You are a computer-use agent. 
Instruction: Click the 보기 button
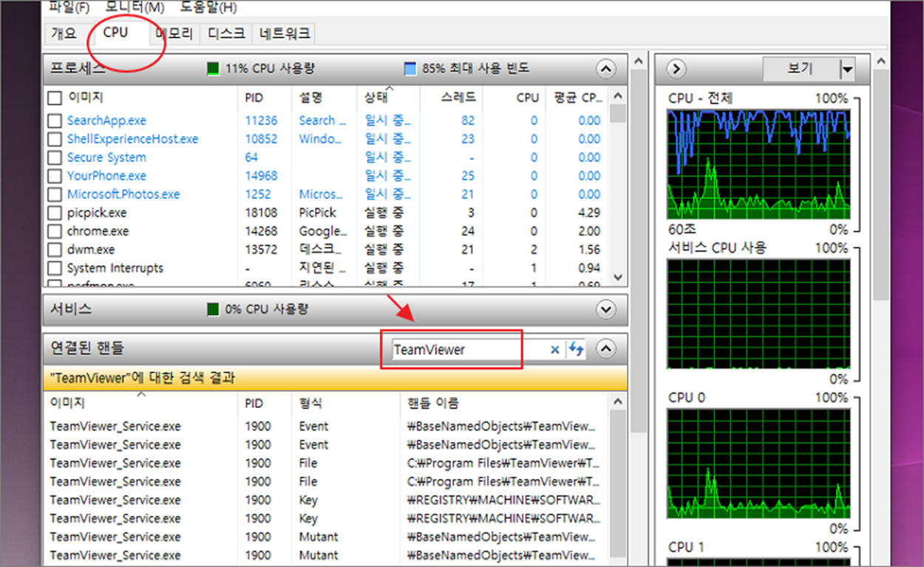[801, 69]
